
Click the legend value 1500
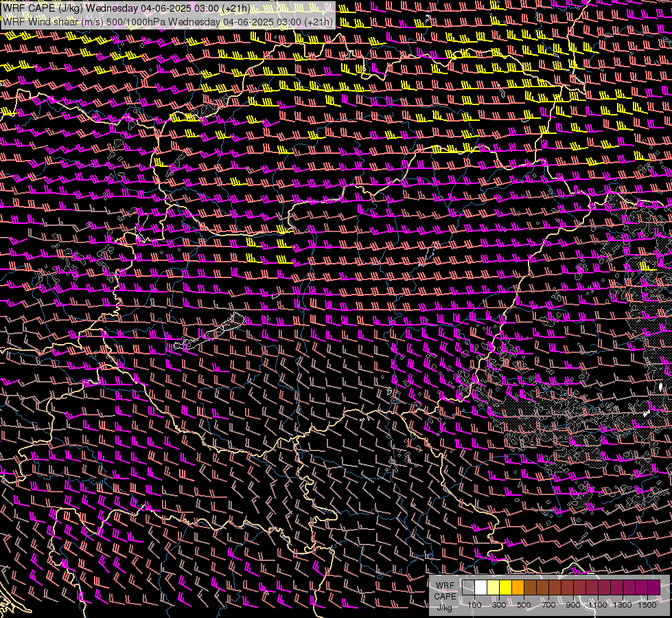click(647, 605)
